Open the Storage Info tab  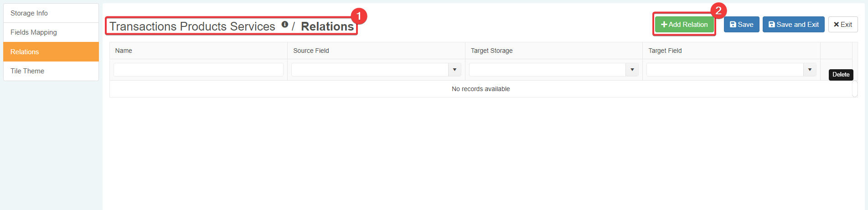[x=51, y=13]
